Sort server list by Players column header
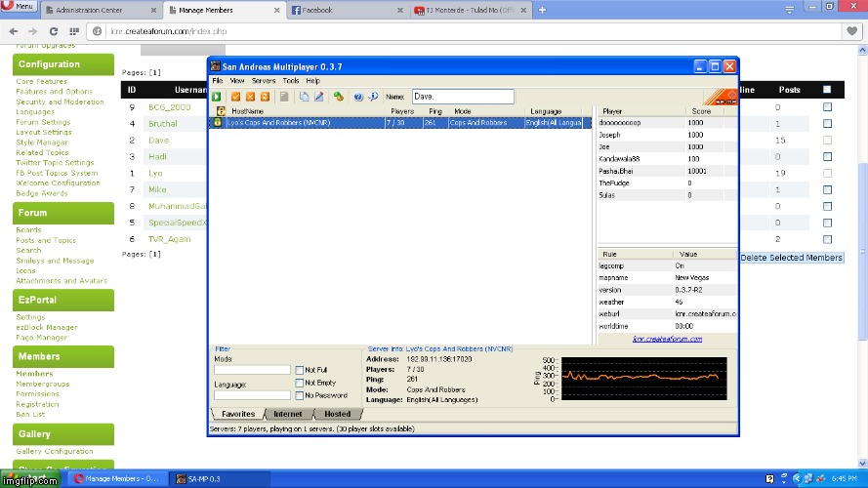868x488 pixels. [402, 112]
